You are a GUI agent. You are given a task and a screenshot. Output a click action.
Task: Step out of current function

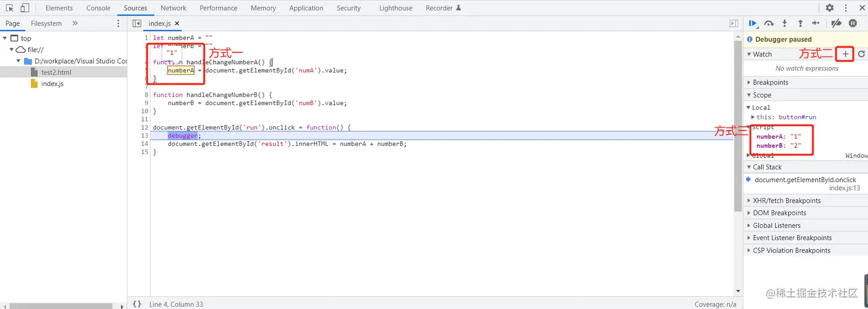tap(800, 23)
